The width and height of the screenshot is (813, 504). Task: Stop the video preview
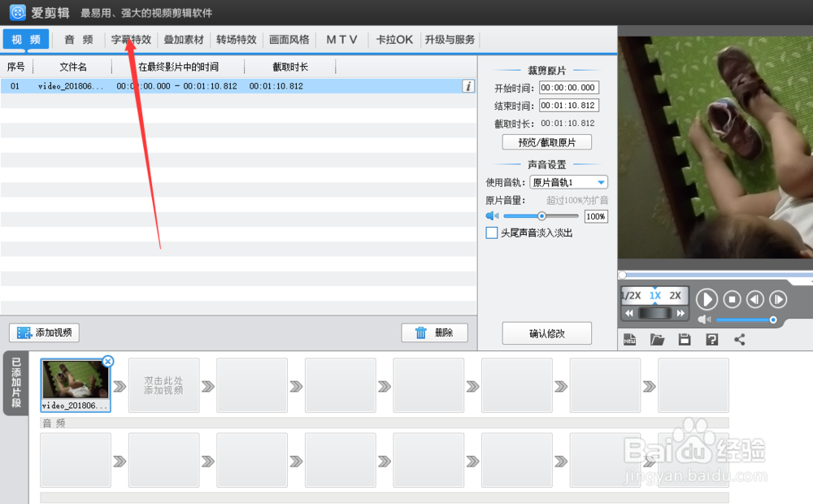click(733, 299)
